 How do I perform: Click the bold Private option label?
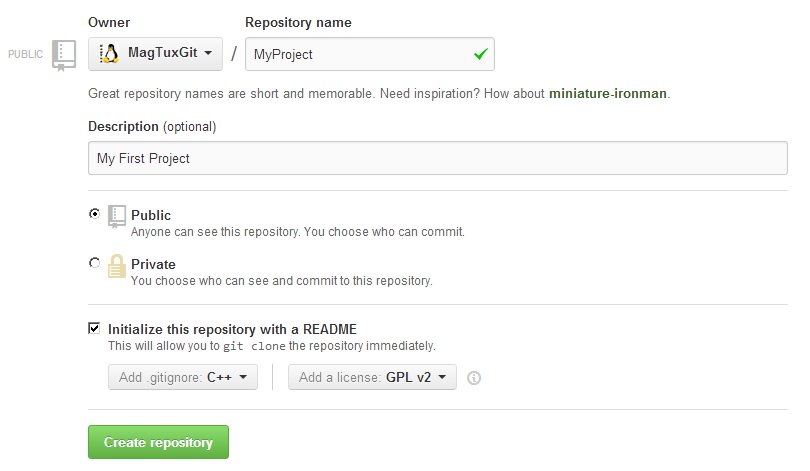coord(153,264)
